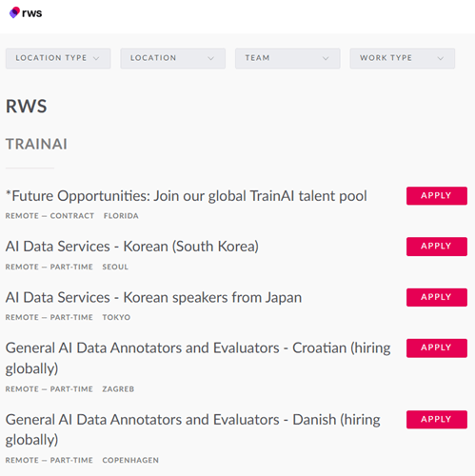Apply to Croatian Annotators and Evaluators job

437,347
